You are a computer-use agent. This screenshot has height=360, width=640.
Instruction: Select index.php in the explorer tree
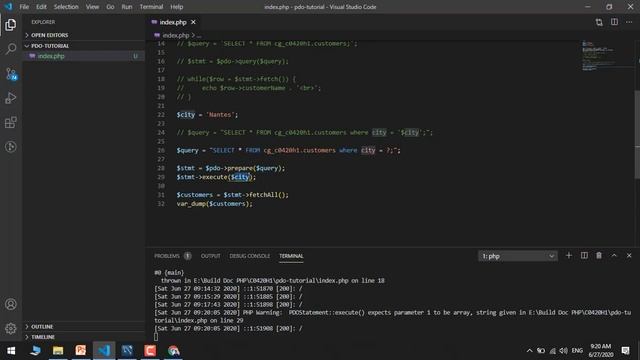tap(84, 56)
